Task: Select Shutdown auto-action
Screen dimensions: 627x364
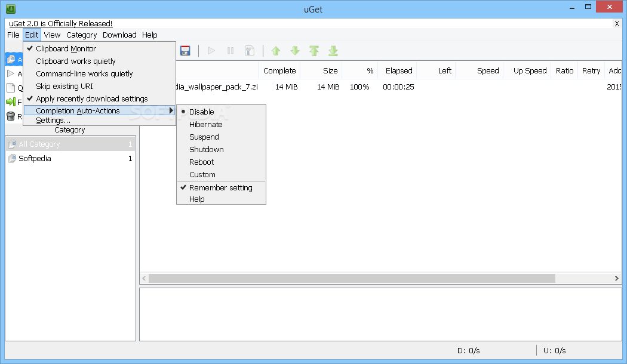Action: (x=221, y=149)
